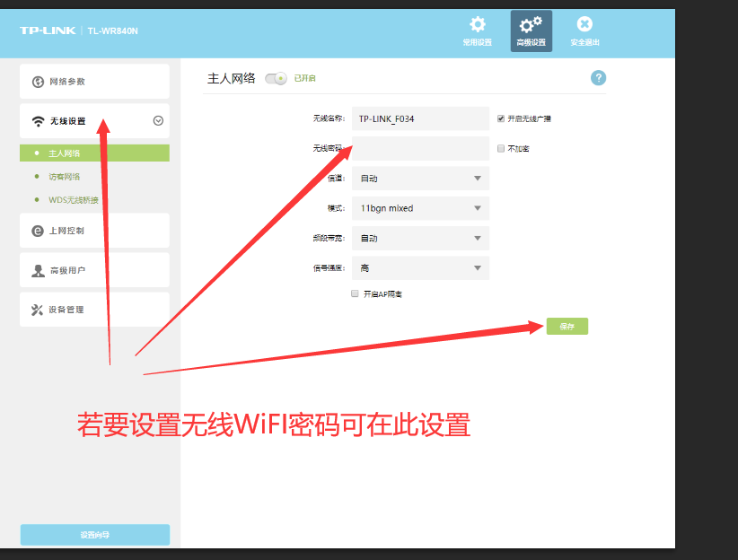Open the blue help question-mark icon
The image size is (738, 560).
click(x=598, y=78)
